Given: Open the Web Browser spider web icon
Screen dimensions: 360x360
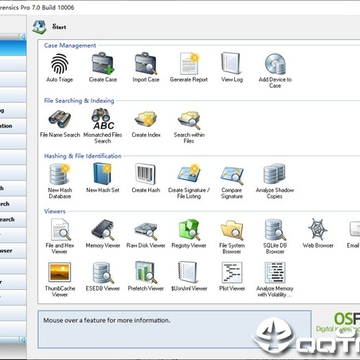Looking at the screenshot, I should [318, 230].
